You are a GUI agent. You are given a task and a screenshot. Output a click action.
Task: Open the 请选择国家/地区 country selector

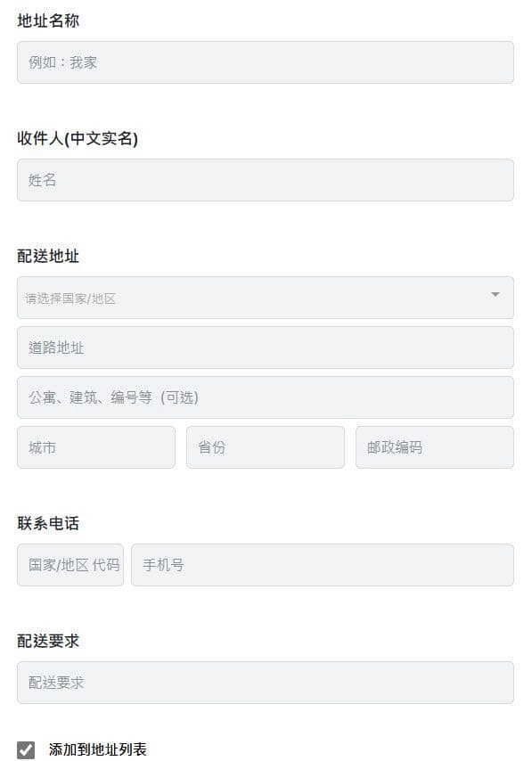[x=250, y=297]
